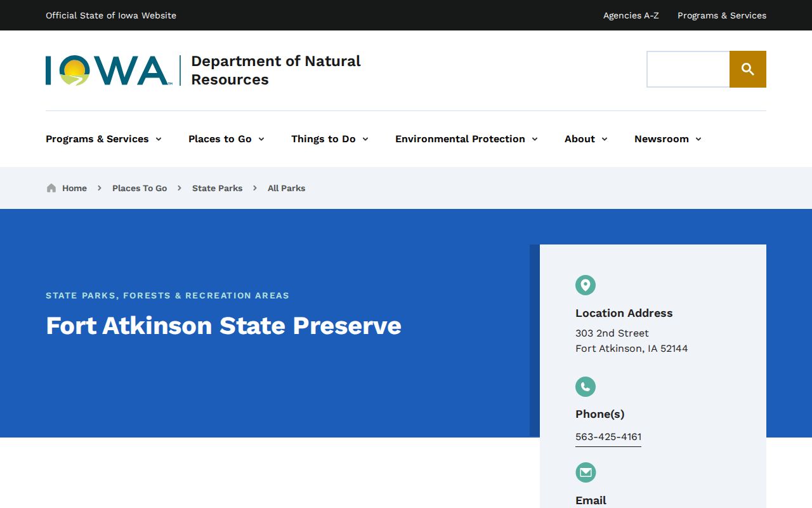Image resolution: width=812 pixels, height=508 pixels.
Task: Click the Phone(s) heading
Action: pyautogui.click(x=599, y=414)
